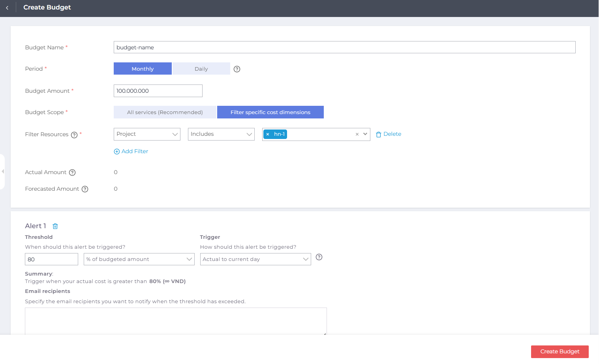This screenshot has height=364, width=599.
Task: Click the summary text showing 80% (∞ VND)
Action: (x=167, y=281)
